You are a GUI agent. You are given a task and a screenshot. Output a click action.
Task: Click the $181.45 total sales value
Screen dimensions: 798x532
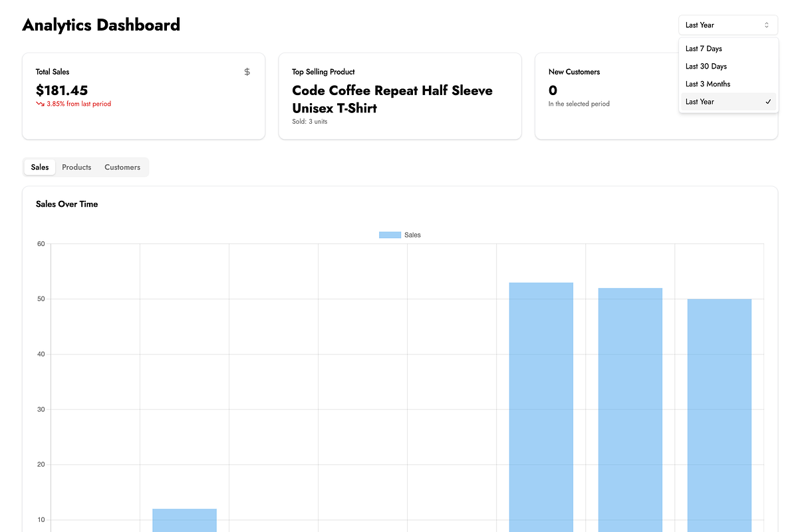(62, 90)
